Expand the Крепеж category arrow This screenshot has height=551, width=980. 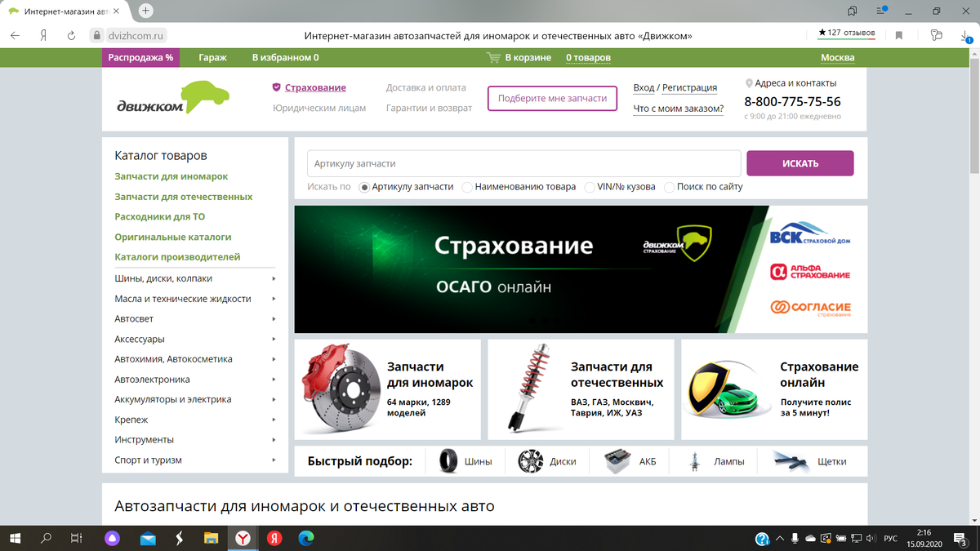[x=274, y=420]
